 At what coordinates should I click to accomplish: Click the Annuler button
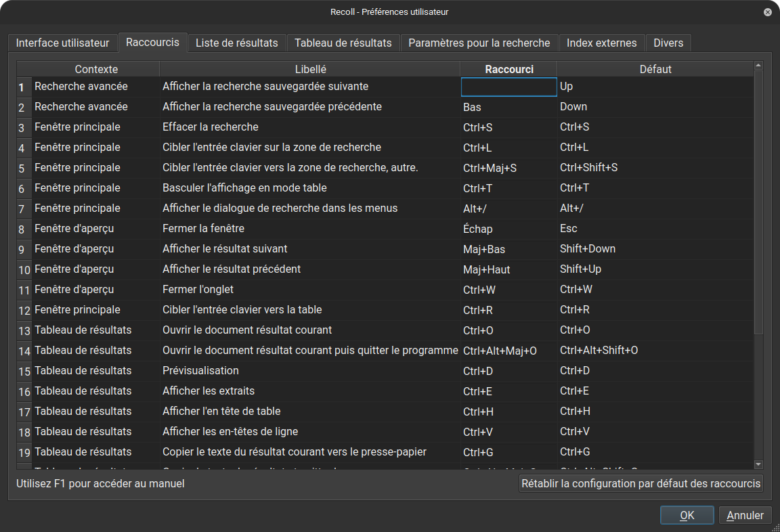(745, 515)
